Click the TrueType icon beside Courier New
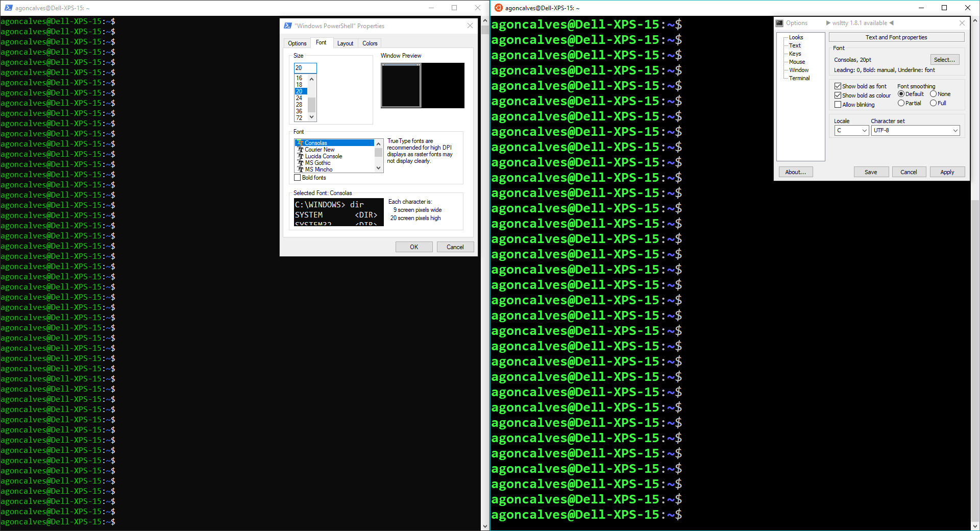 [x=300, y=150]
